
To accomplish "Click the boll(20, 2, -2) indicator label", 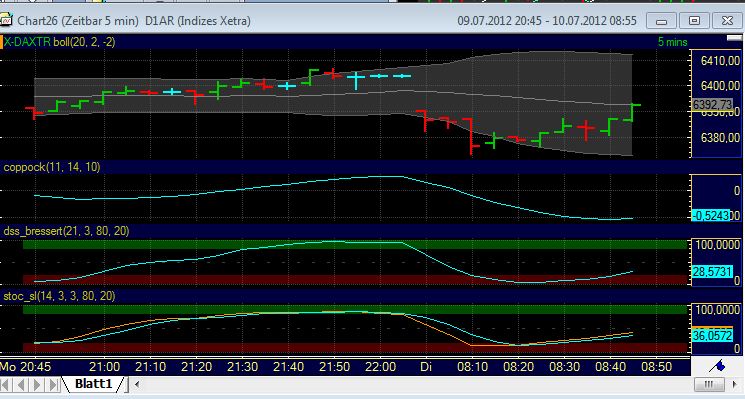I will coord(84,42).
